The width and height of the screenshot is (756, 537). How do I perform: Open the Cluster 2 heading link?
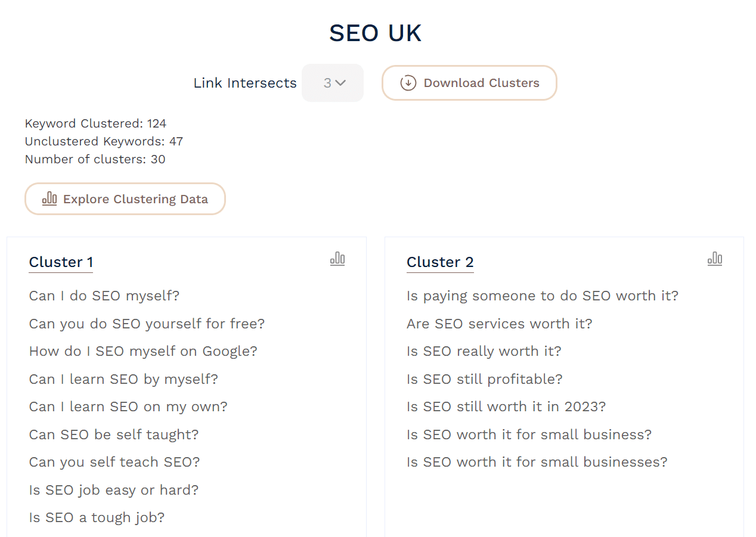440,262
